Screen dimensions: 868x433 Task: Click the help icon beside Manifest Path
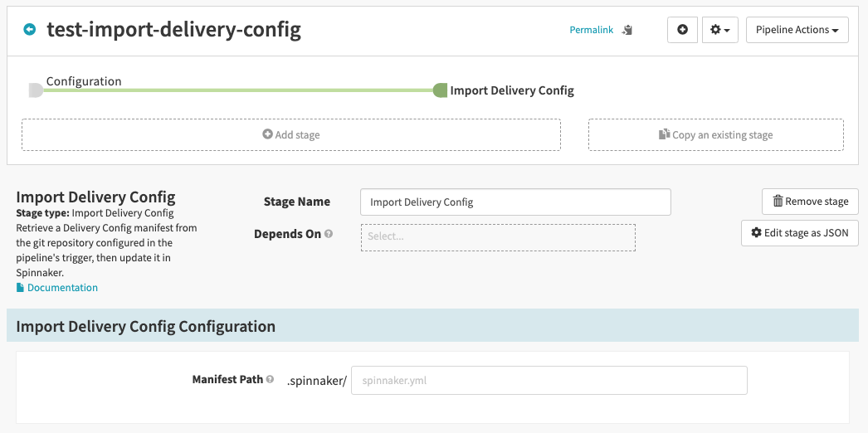[x=271, y=380]
